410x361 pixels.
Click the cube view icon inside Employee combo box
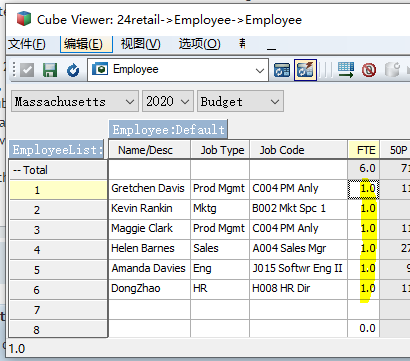[100, 69]
